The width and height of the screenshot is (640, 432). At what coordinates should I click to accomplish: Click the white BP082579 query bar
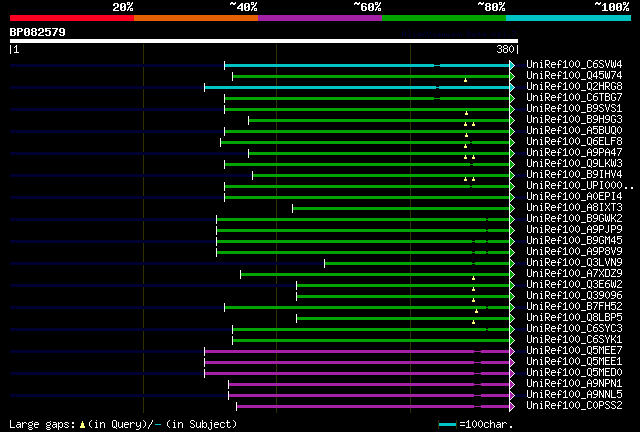pyautogui.click(x=264, y=41)
